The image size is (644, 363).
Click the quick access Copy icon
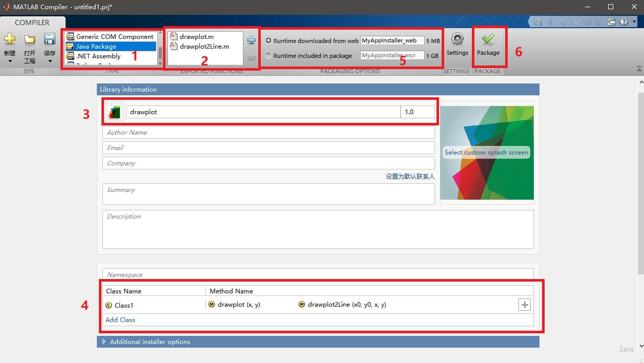tap(563, 22)
